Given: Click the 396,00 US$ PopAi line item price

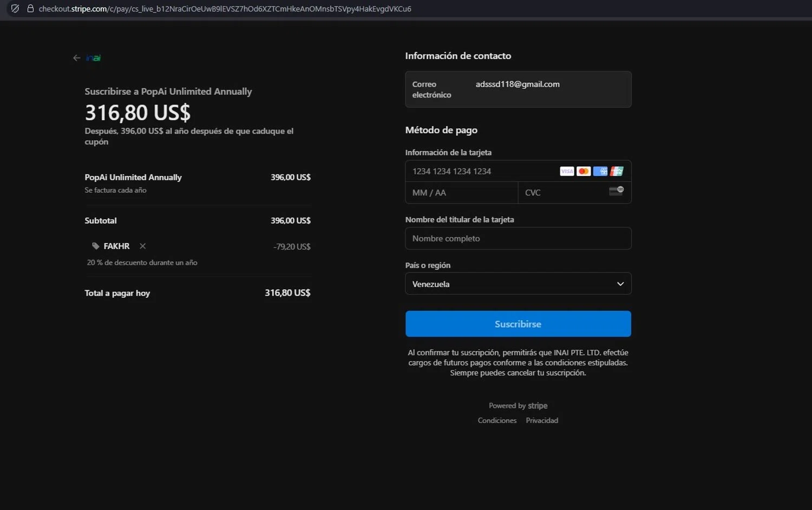Looking at the screenshot, I should 291,177.
